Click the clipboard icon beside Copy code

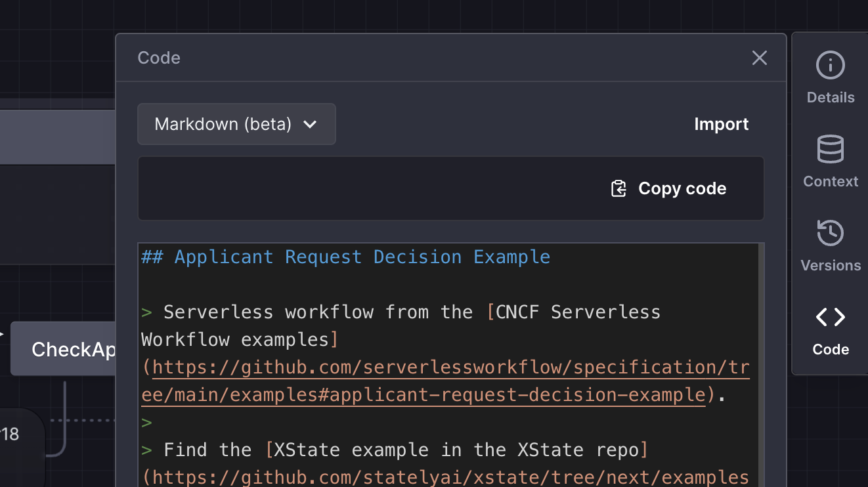pyautogui.click(x=618, y=189)
